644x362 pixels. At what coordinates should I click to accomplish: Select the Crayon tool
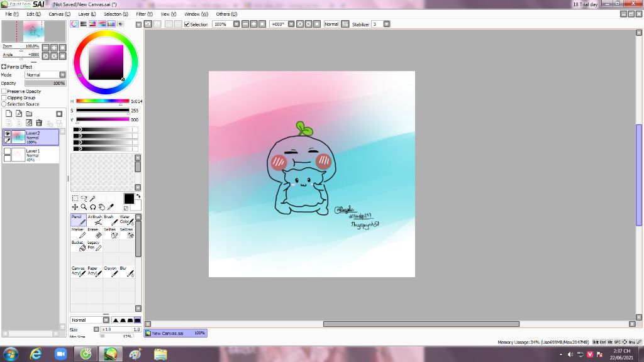pyautogui.click(x=111, y=271)
